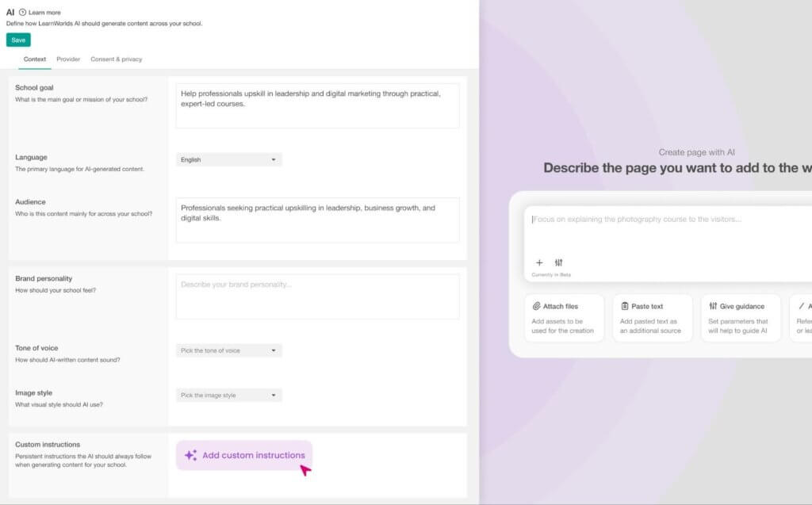
Task: Click the Learn more link
Action: tap(44, 12)
